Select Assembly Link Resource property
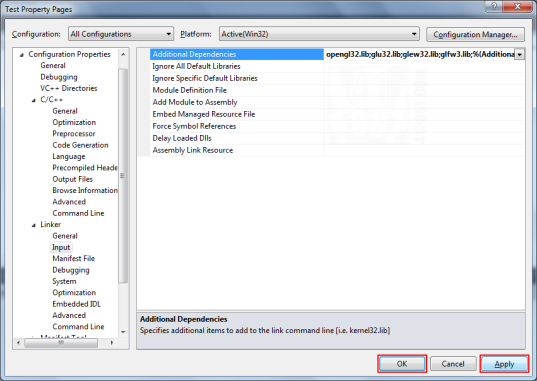This screenshot has height=381, width=537. 192,150
